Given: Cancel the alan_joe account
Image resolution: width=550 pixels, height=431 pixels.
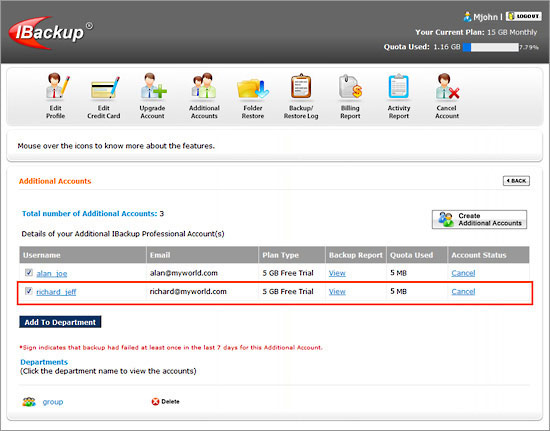Looking at the screenshot, I should coord(463,273).
